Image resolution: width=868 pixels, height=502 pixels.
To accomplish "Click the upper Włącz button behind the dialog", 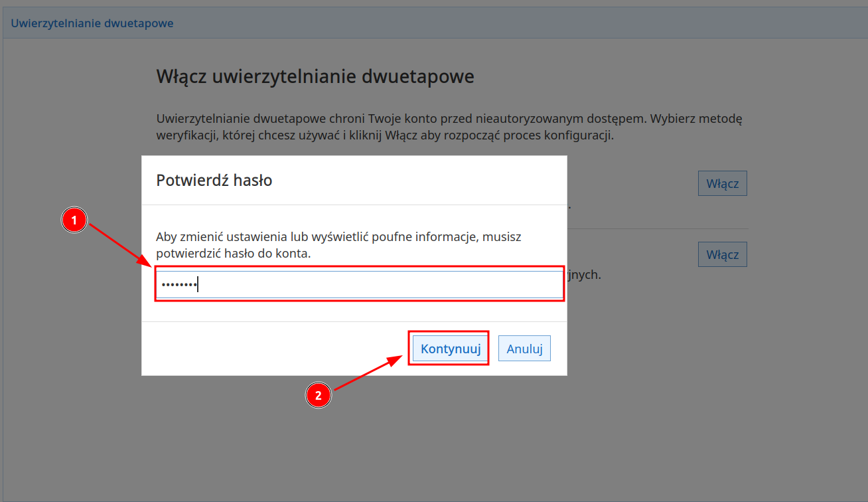I will (723, 183).
